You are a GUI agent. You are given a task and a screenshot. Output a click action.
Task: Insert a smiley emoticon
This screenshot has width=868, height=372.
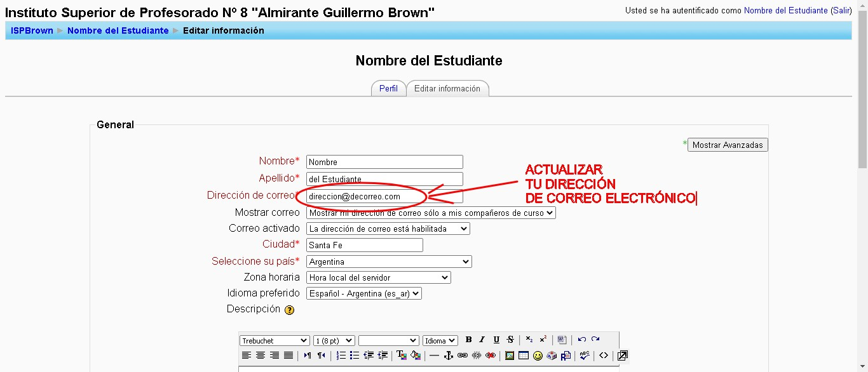coord(538,355)
